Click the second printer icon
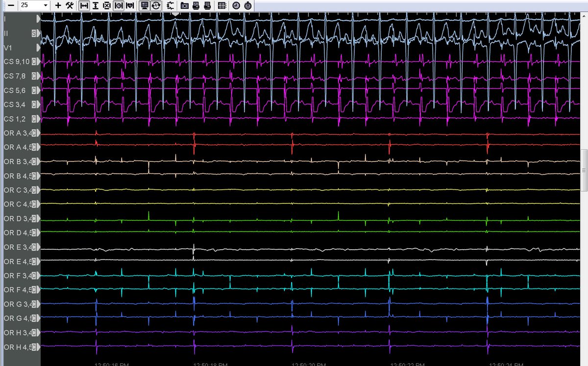 pos(207,5)
